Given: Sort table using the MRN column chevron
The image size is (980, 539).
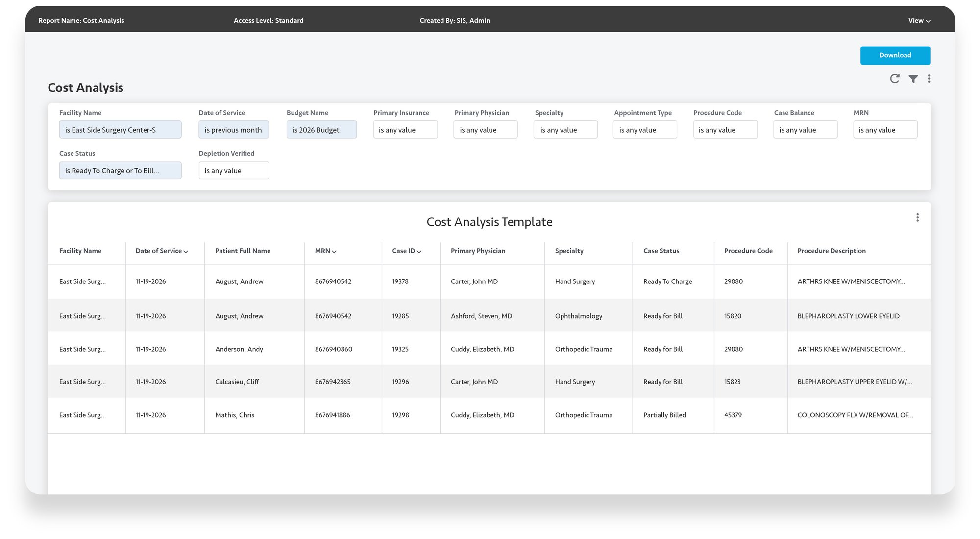Looking at the screenshot, I should [x=335, y=251].
